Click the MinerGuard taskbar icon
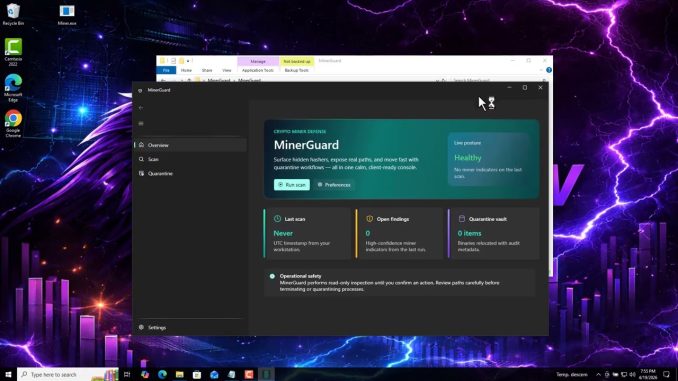The height and width of the screenshot is (381, 678). tap(266, 375)
